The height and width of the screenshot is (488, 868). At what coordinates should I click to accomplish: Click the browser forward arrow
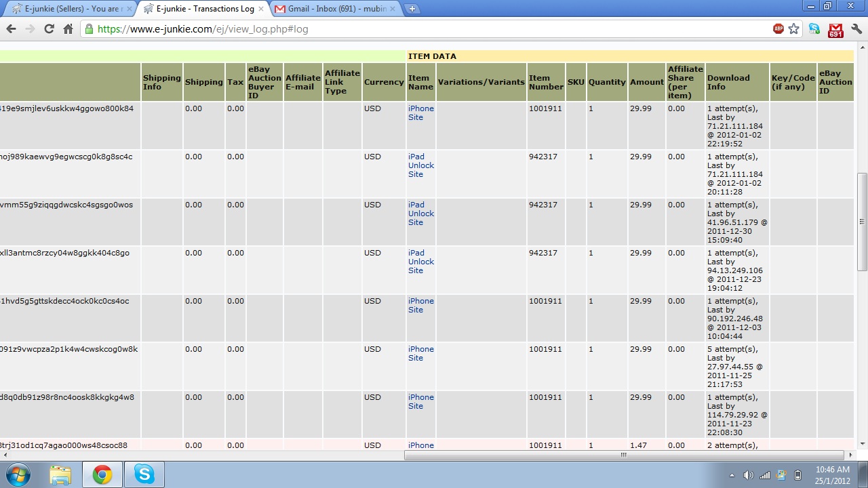coord(30,29)
